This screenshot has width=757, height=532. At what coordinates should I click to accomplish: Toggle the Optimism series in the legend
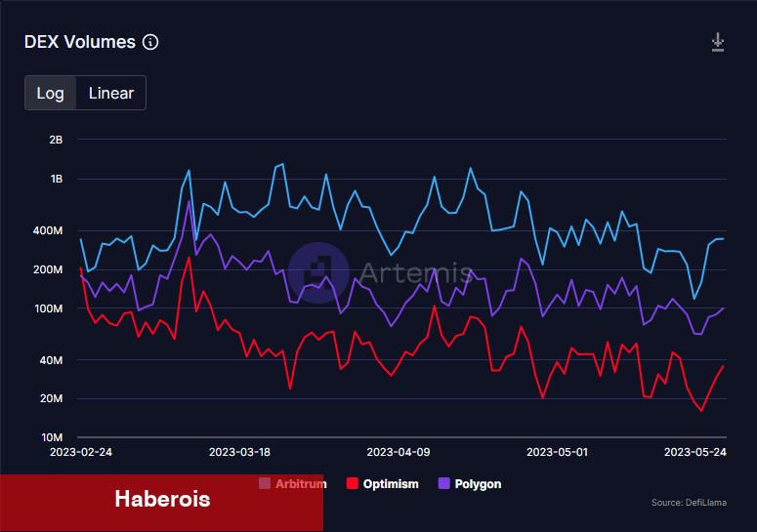coord(382,484)
